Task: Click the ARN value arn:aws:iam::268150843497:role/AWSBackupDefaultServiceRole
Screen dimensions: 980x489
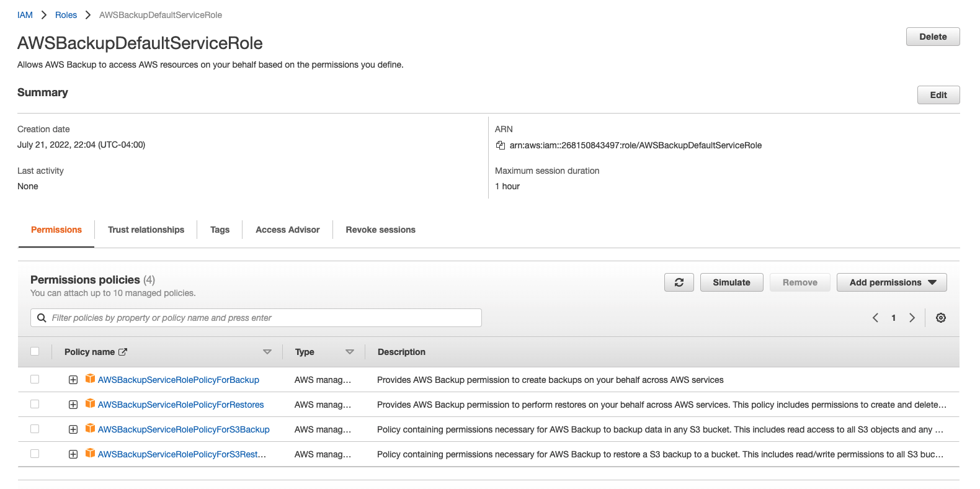Action: pos(636,145)
